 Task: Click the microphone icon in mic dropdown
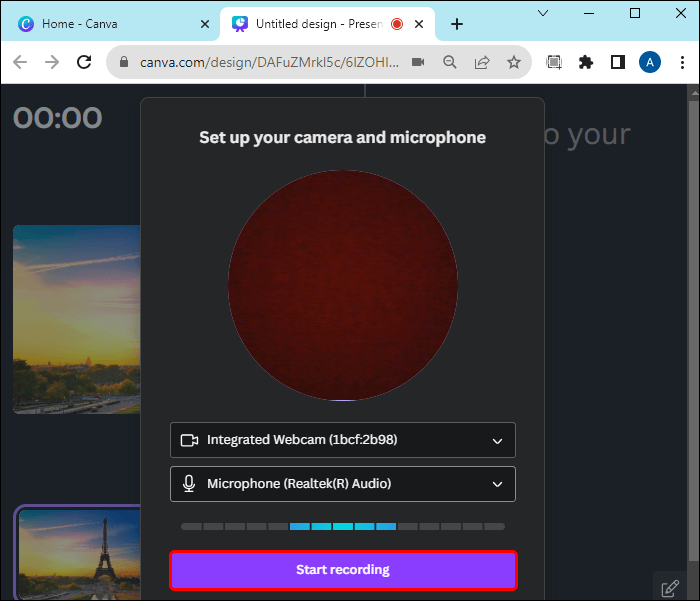pyautogui.click(x=189, y=484)
